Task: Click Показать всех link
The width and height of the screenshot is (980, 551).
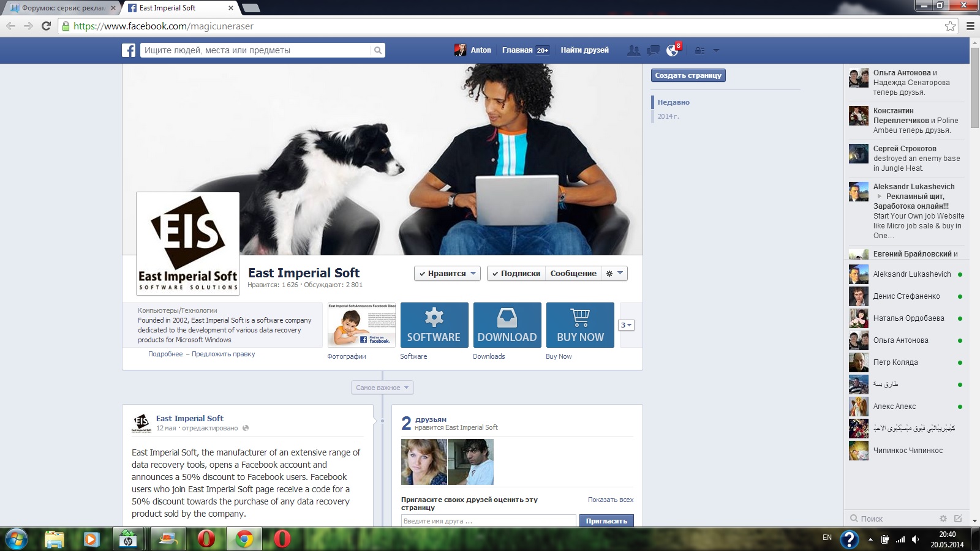Action: coord(611,500)
